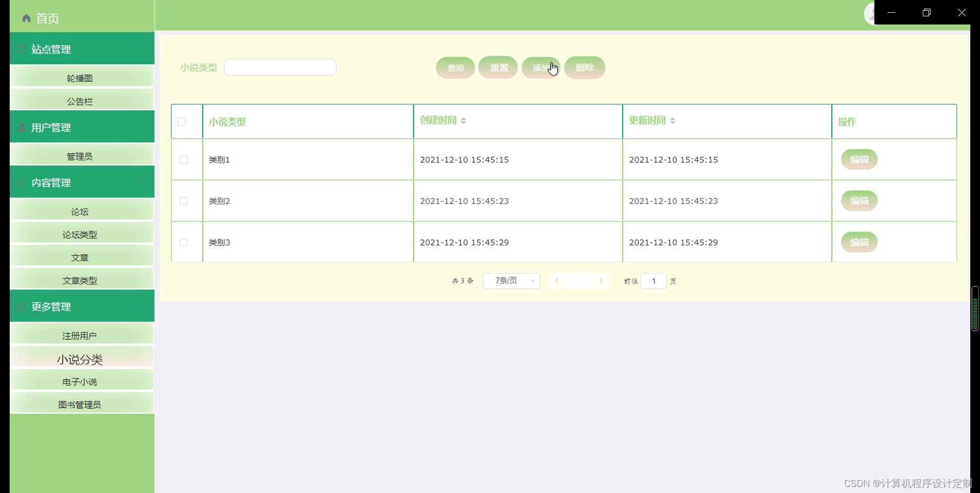Screen dimensions: 980x493
Task: Restore down the window
Action: (x=926, y=12)
